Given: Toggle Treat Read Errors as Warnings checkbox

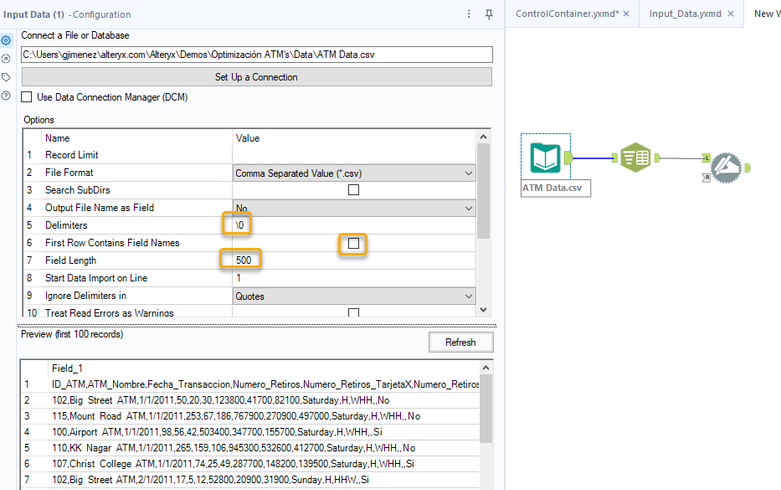Looking at the screenshot, I should [354, 313].
